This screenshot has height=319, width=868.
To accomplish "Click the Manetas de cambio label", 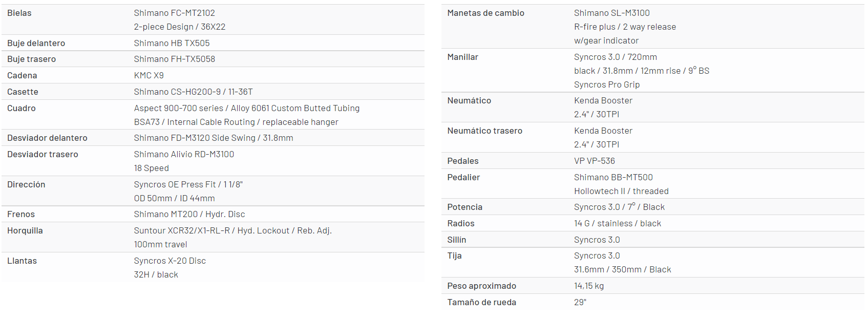I will click(x=485, y=13).
